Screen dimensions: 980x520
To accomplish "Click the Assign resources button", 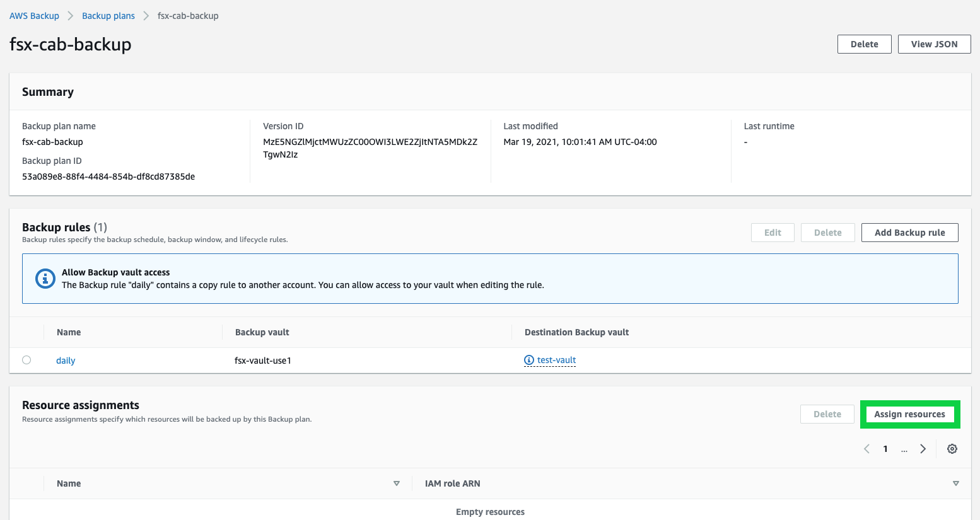I will [x=910, y=413].
